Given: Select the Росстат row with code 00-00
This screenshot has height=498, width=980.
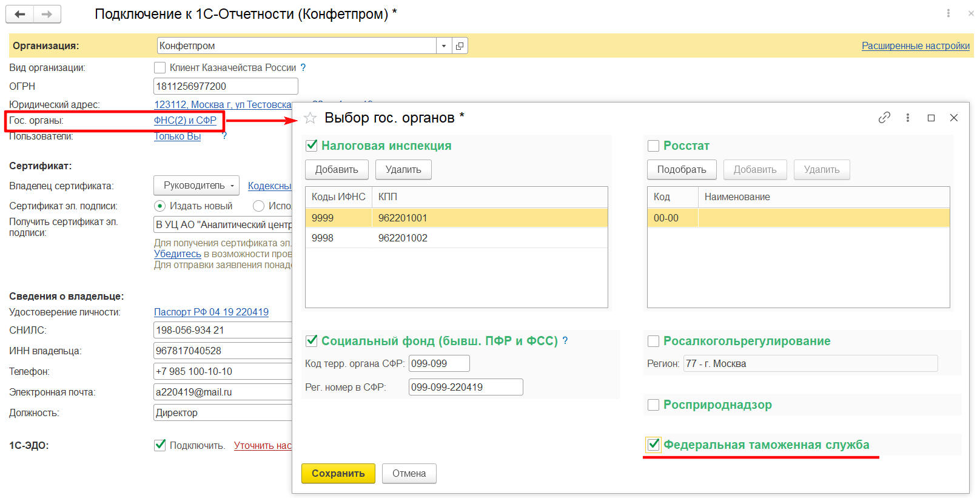Looking at the screenshot, I should tap(798, 218).
